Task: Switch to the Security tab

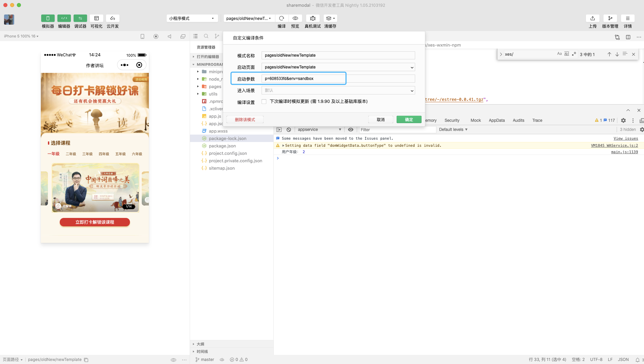Action: tap(452, 120)
